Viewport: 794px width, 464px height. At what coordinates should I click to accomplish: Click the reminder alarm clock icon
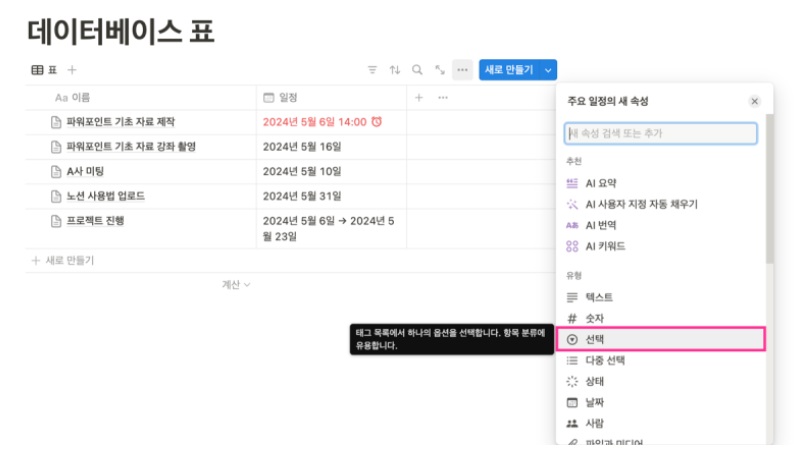[x=377, y=122]
